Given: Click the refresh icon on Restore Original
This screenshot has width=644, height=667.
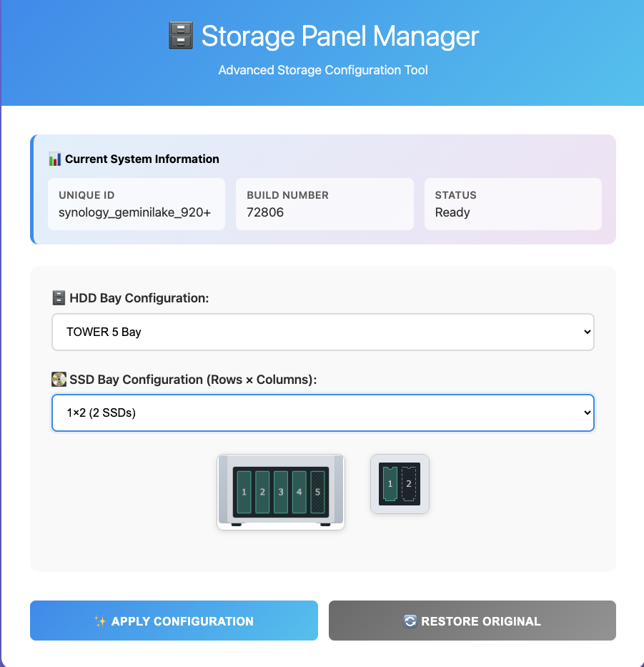Looking at the screenshot, I should (410, 621).
